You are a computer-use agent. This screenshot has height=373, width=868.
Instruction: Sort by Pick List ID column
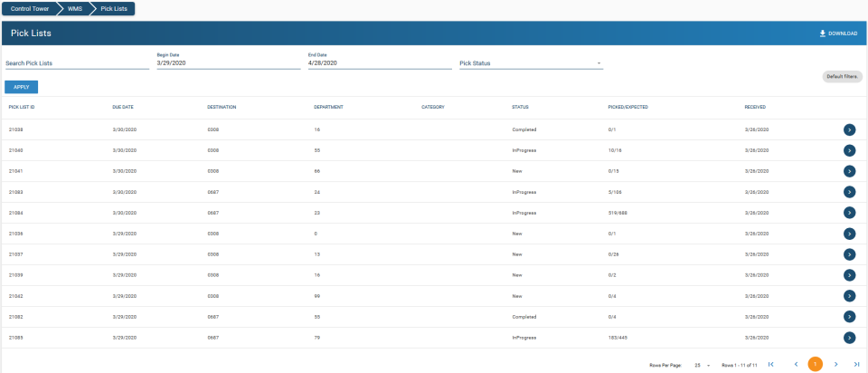22,107
